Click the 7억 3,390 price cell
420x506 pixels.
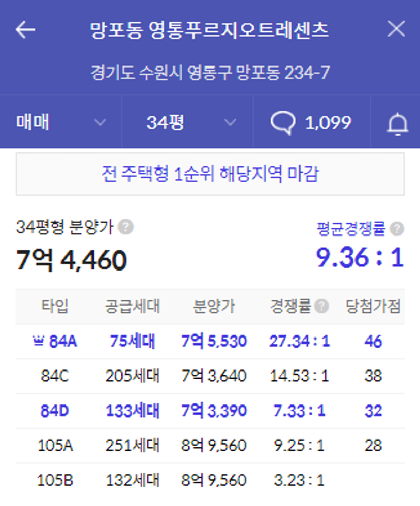pyautogui.click(x=214, y=411)
